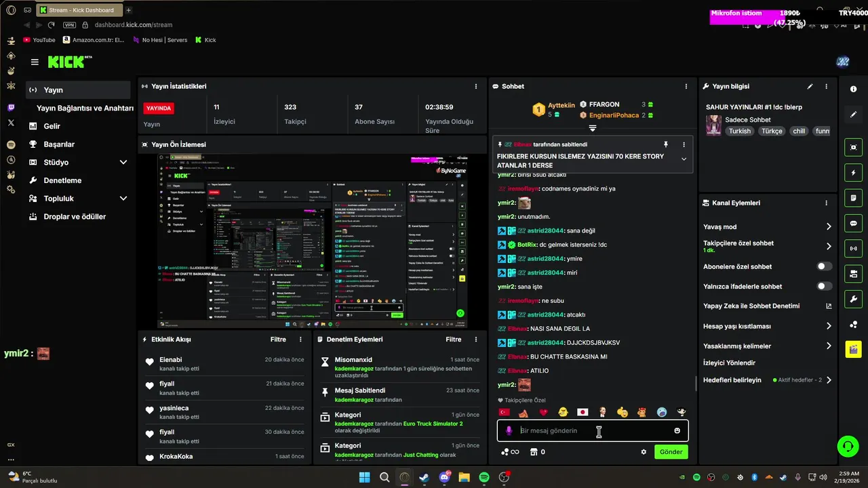Collapse the chat leaderboard arrow
The height and width of the screenshot is (488, 868).
click(593, 128)
